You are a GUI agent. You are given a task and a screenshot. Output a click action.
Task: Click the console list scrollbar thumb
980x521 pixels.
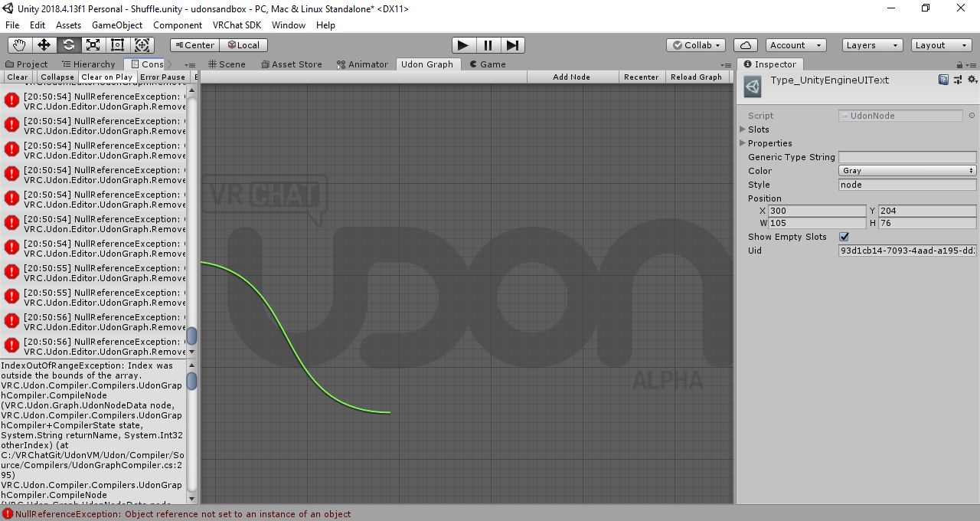tap(191, 336)
